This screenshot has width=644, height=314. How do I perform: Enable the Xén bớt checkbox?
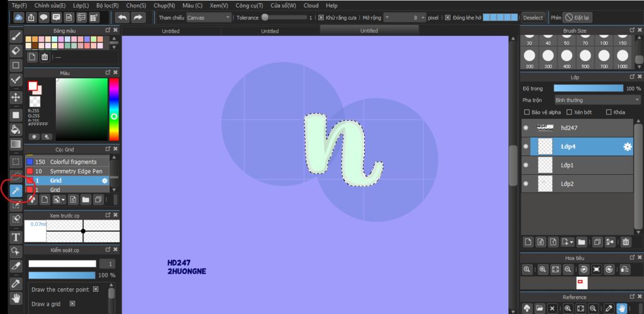pyautogui.click(x=569, y=112)
